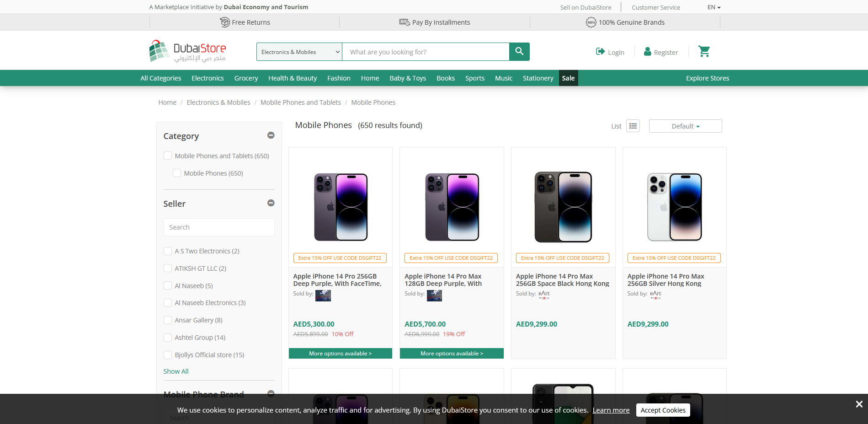The height and width of the screenshot is (424, 868).
Task: Go to Mobile Phones and Tablets breadcrumb
Action: (301, 102)
